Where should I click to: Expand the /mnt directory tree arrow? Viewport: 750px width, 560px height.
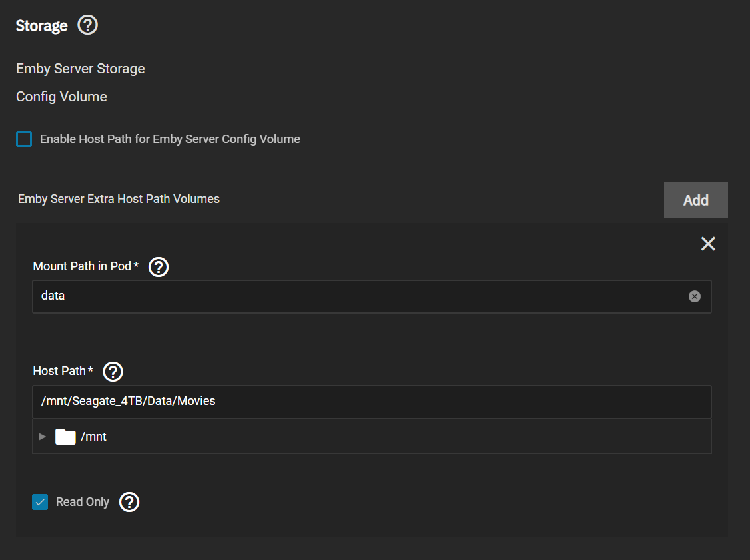pos(43,437)
